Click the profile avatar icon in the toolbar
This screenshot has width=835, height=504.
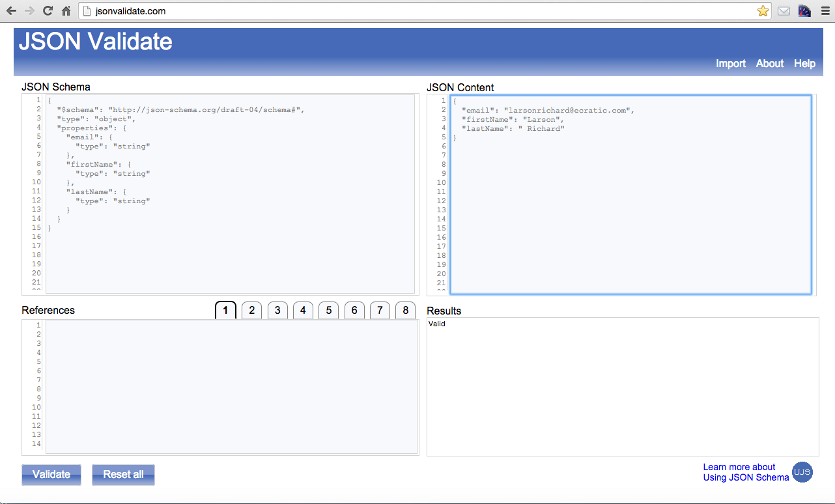pos(804,10)
